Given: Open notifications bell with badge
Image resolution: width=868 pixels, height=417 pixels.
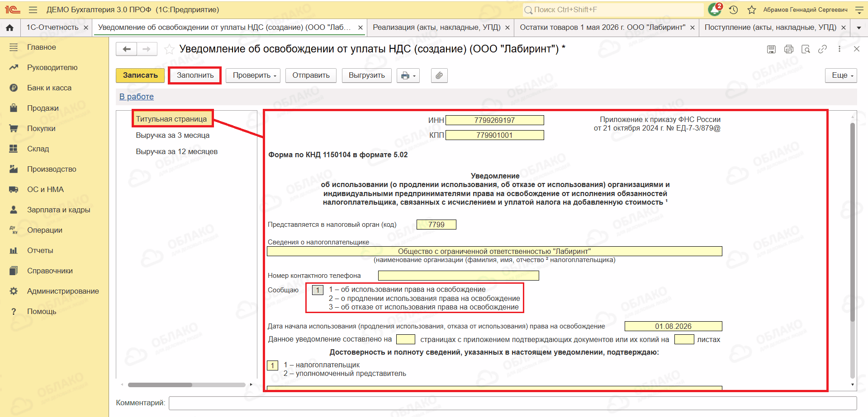Looking at the screenshot, I should coord(715,9).
